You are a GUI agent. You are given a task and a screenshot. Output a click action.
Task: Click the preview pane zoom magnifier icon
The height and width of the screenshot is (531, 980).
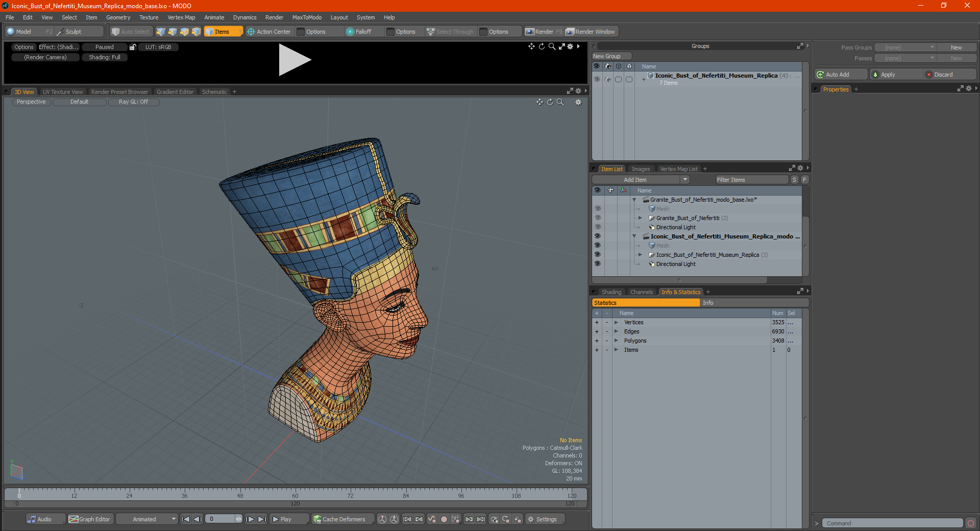pyautogui.click(x=552, y=46)
